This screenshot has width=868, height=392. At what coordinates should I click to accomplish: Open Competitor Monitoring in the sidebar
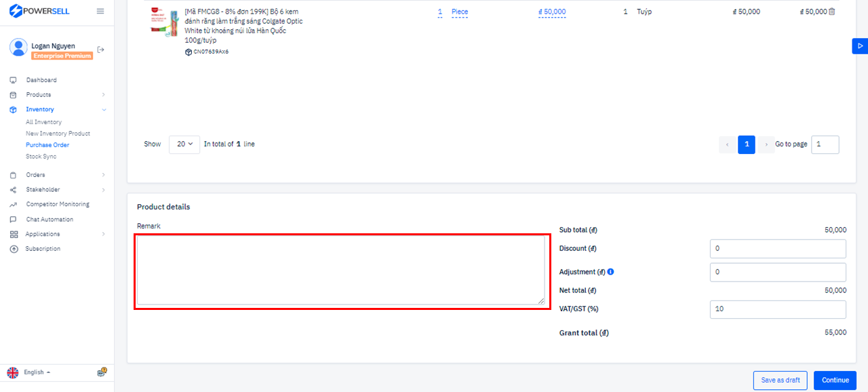(58, 205)
